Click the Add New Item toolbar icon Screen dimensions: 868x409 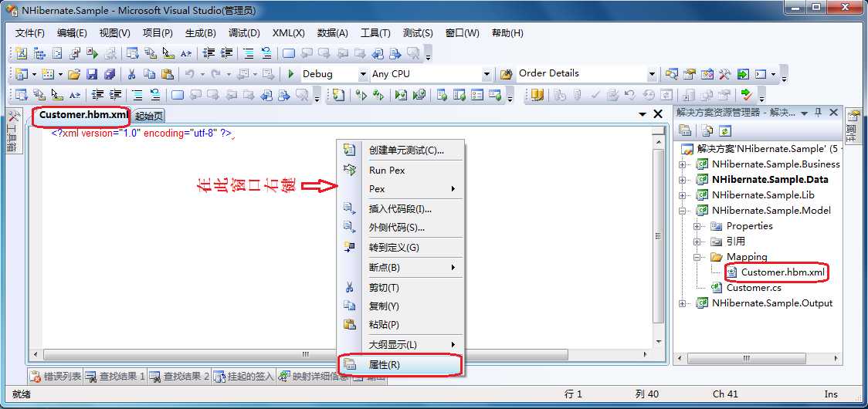click(49, 73)
